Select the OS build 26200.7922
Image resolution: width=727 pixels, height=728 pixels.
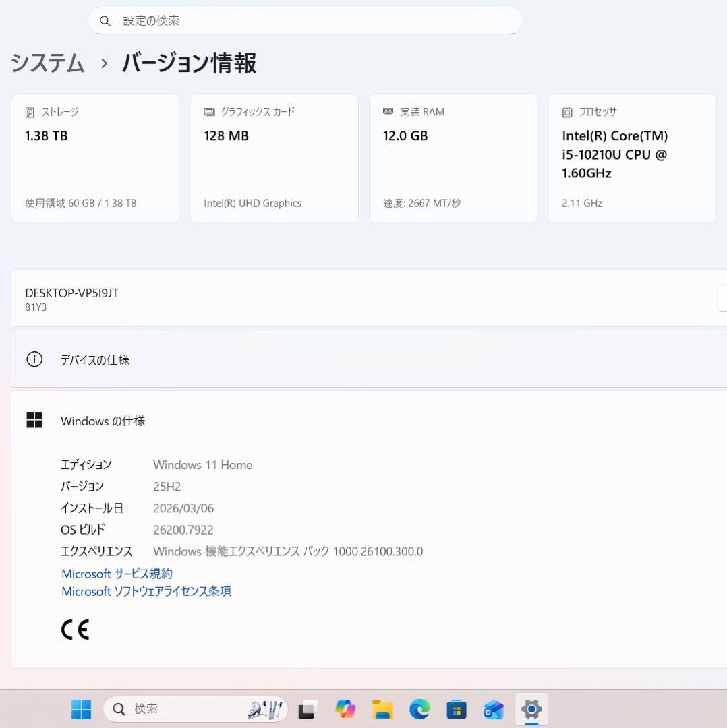[x=183, y=530]
